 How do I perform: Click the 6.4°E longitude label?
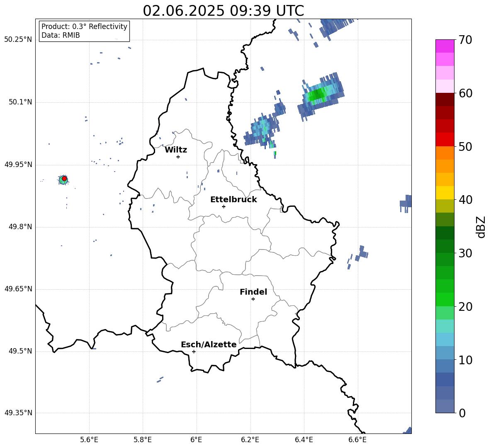(x=304, y=440)
